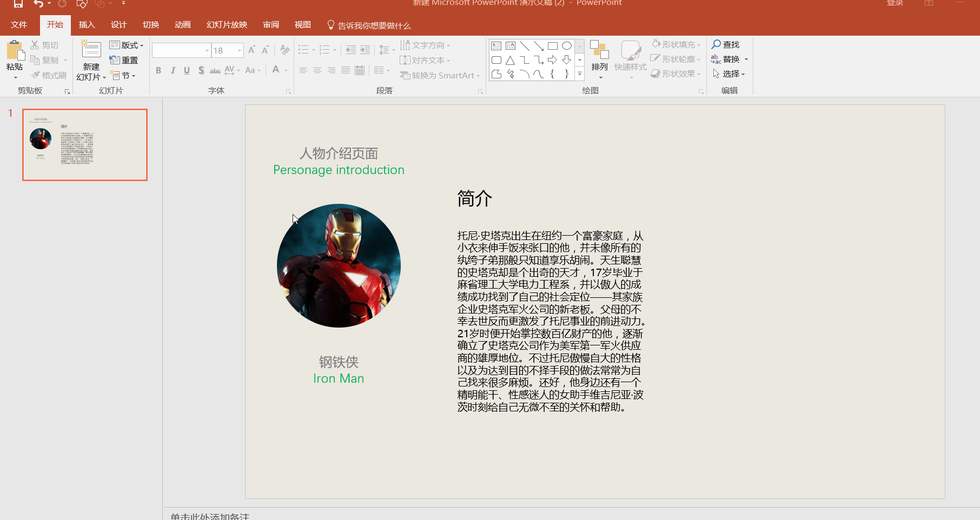980x520 pixels.
Task: Click the Undo arrow in quick access toolbar
Action: coord(38,3)
